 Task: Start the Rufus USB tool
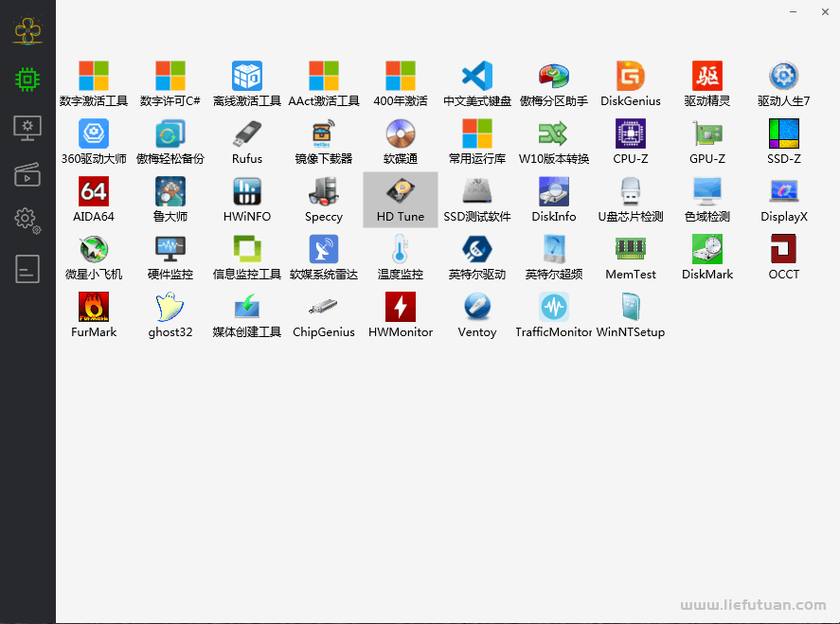point(247,142)
